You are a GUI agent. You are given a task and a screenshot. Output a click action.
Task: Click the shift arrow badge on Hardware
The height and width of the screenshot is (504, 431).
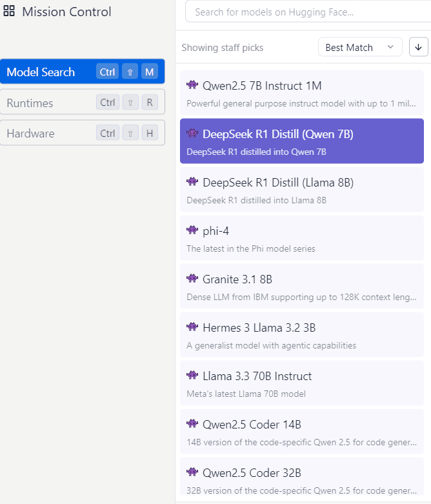[130, 133]
